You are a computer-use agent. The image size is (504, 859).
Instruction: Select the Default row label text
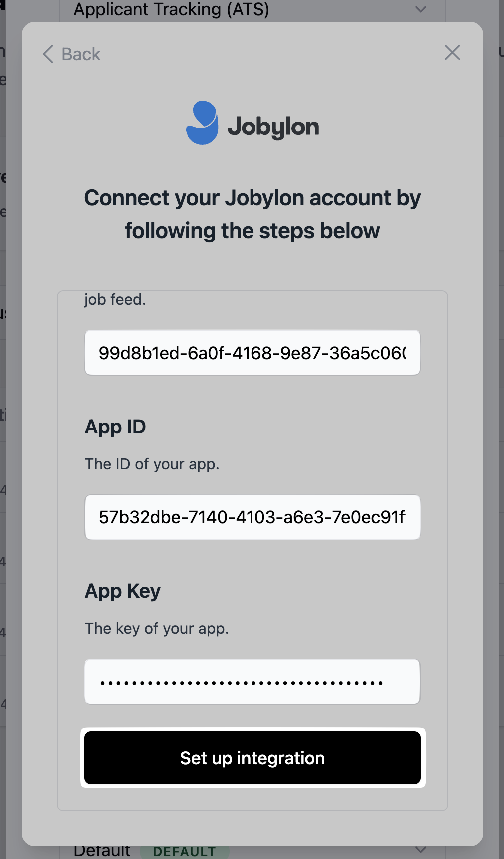pyautogui.click(x=102, y=851)
